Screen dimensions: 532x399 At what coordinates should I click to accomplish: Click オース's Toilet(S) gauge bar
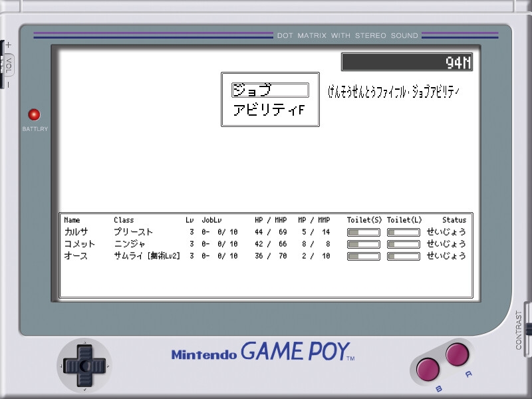(364, 256)
